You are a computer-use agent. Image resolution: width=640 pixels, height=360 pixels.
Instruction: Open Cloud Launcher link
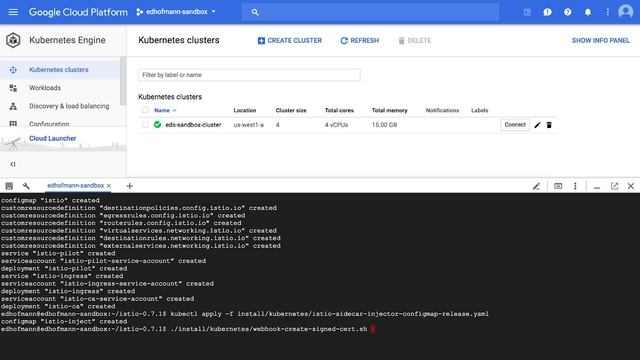tap(53, 138)
